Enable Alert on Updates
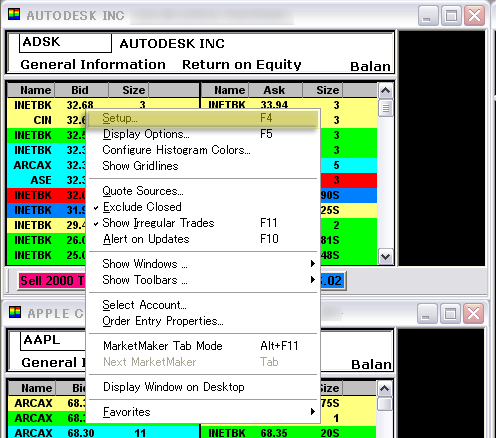 pyautogui.click(x=203, y=239)
